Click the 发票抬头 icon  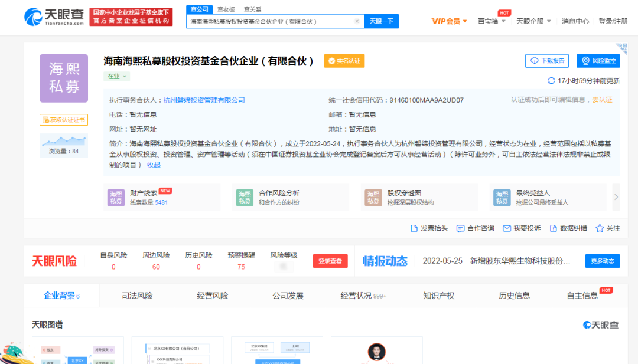pyautogui.click(x=414, y=228)
